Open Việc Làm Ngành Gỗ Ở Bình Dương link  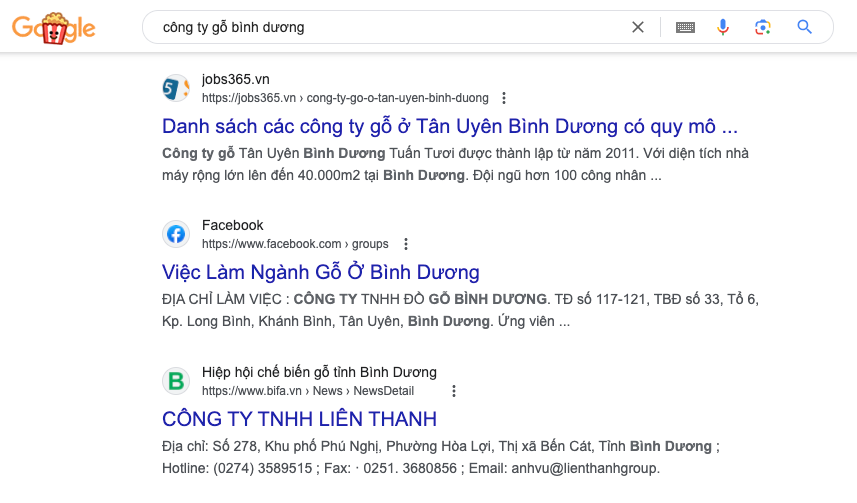point(321,272)
